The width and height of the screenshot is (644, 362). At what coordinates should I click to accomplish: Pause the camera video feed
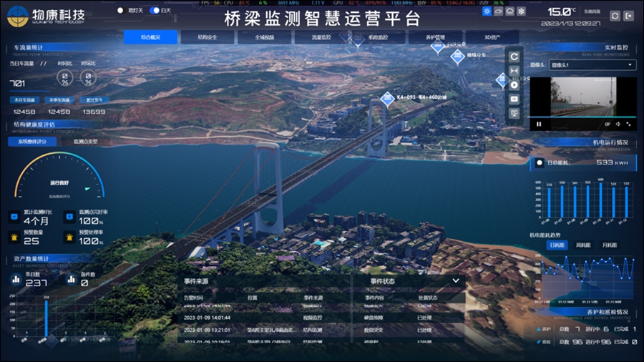point(539,124)
